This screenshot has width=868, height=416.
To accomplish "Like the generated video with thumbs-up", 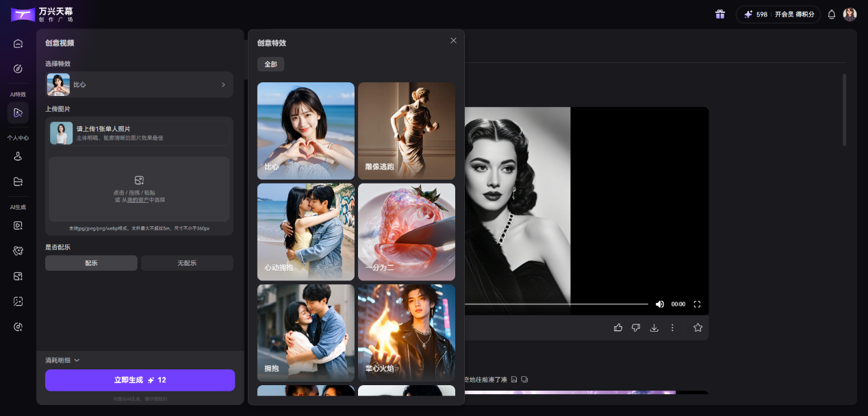I will (x=618, y=328).
